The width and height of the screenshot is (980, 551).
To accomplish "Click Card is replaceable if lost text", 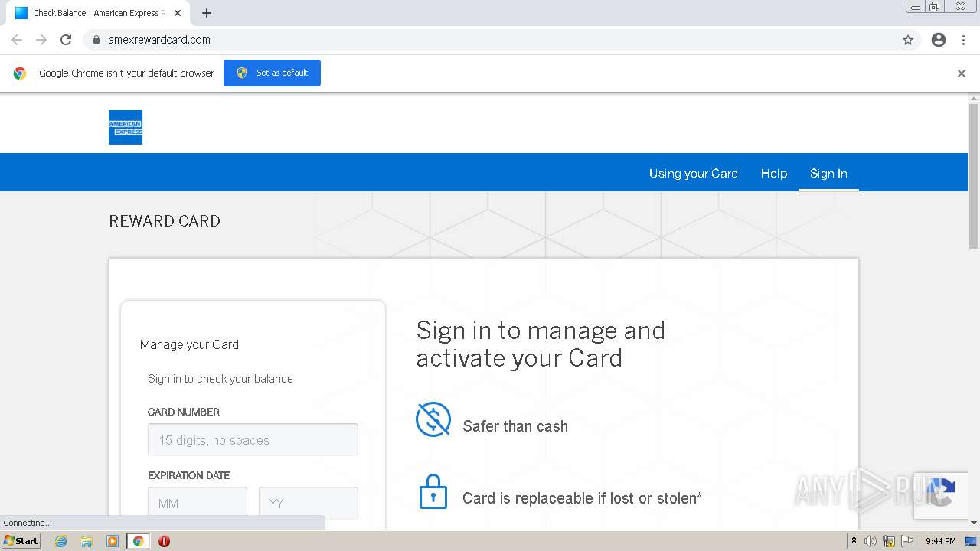I will [582, 498].
